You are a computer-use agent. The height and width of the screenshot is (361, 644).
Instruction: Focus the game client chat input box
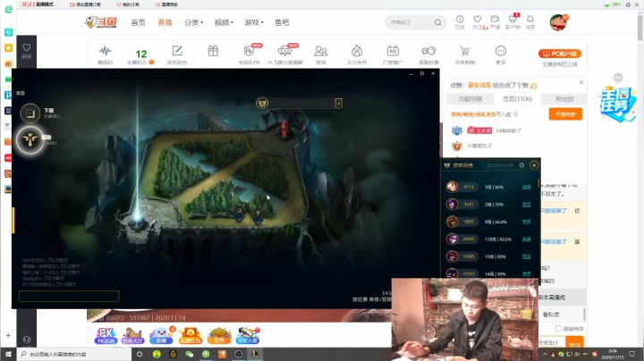click(x=69, y=296)
